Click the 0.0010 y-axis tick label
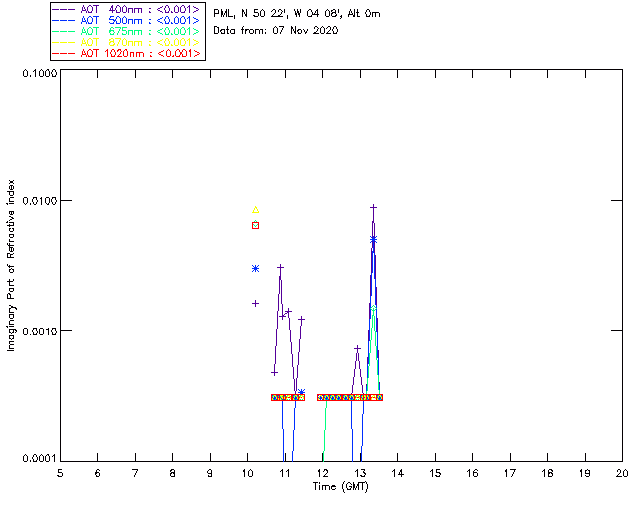Image resolution: width=640 pixels, height=512 pixels. 40,331
